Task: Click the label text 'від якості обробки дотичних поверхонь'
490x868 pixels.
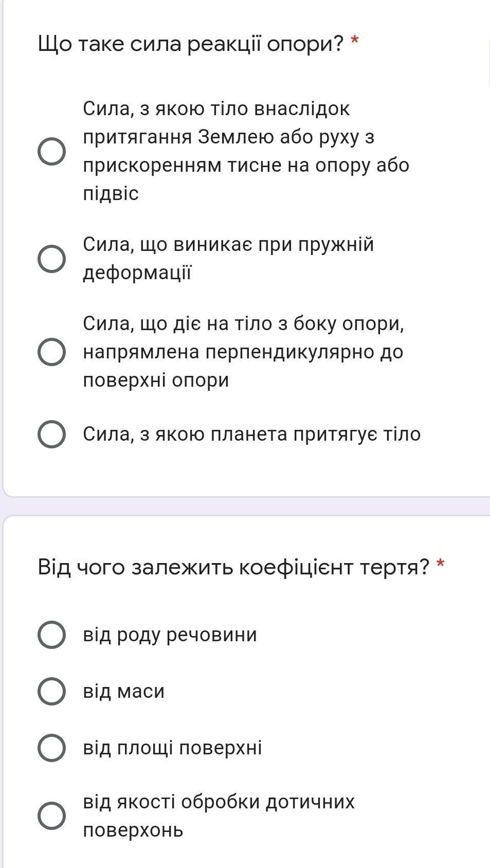Action: click(219, 816)
